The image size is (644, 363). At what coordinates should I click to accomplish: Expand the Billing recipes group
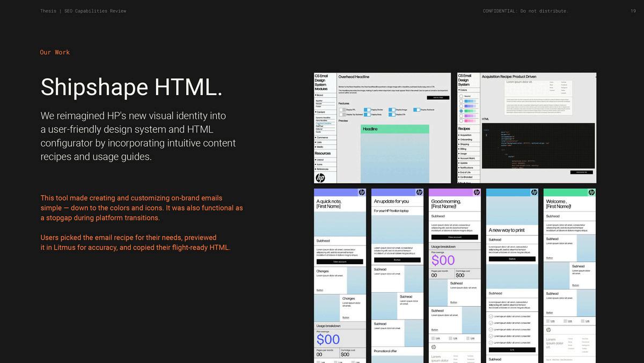coord(469,149)
